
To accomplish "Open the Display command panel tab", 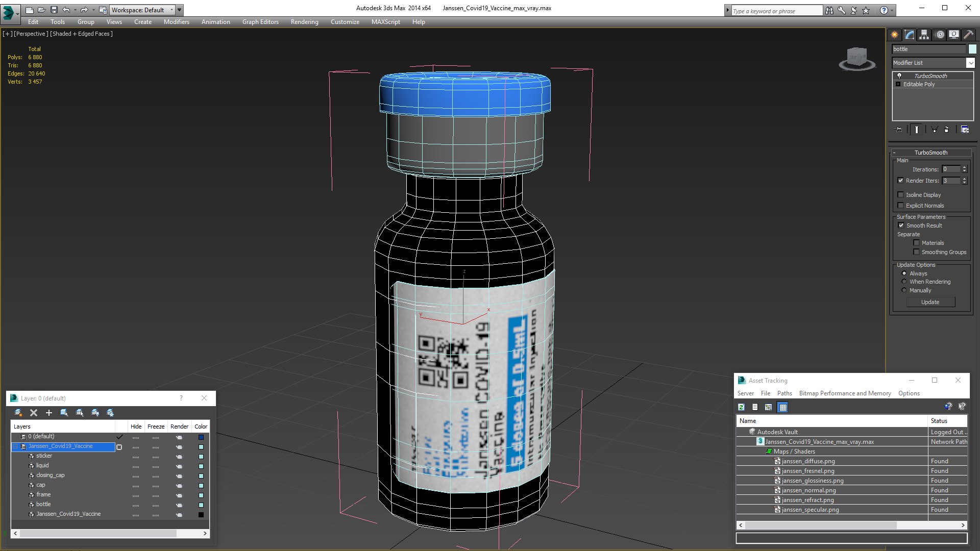I will 953,35.
